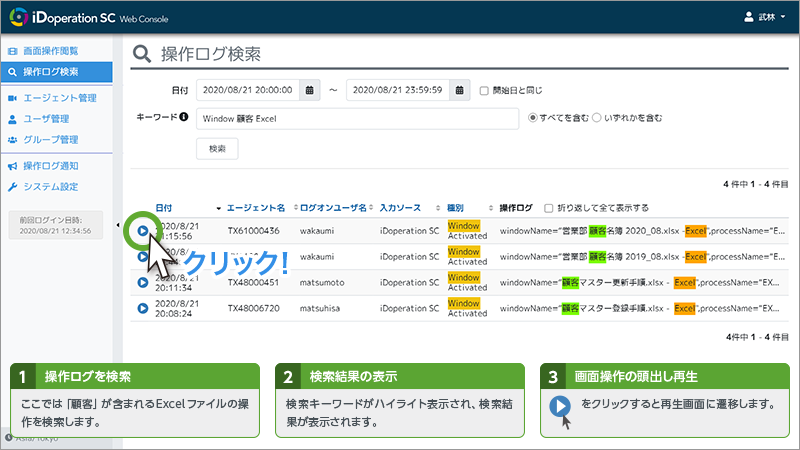800x450 pixels.
Task: Click log entry 顧客マスター登録手順.xlsx
Action: point(639,308)
